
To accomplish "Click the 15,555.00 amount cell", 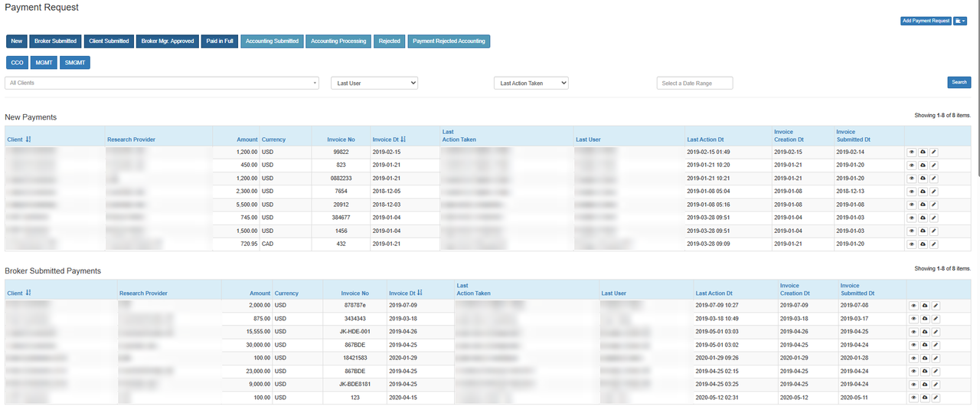I will pyautogui.click(x=247, y=332).
